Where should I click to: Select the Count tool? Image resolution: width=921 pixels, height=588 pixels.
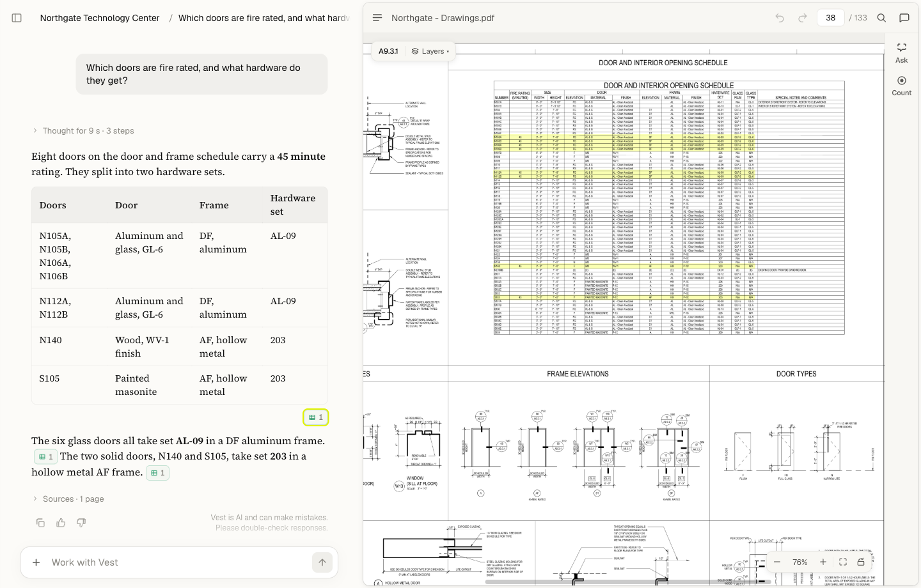point(902,86)
